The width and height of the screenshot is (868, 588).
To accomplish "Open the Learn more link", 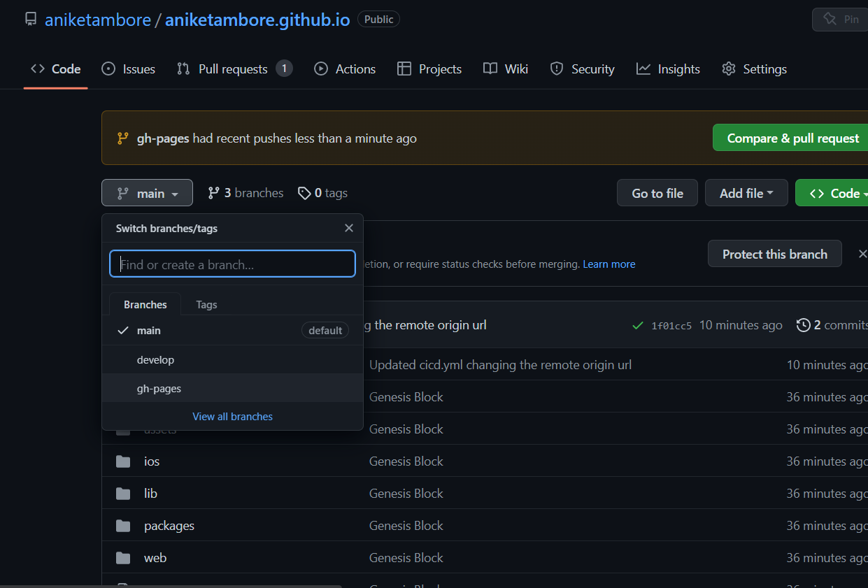I will click(609, 264).
